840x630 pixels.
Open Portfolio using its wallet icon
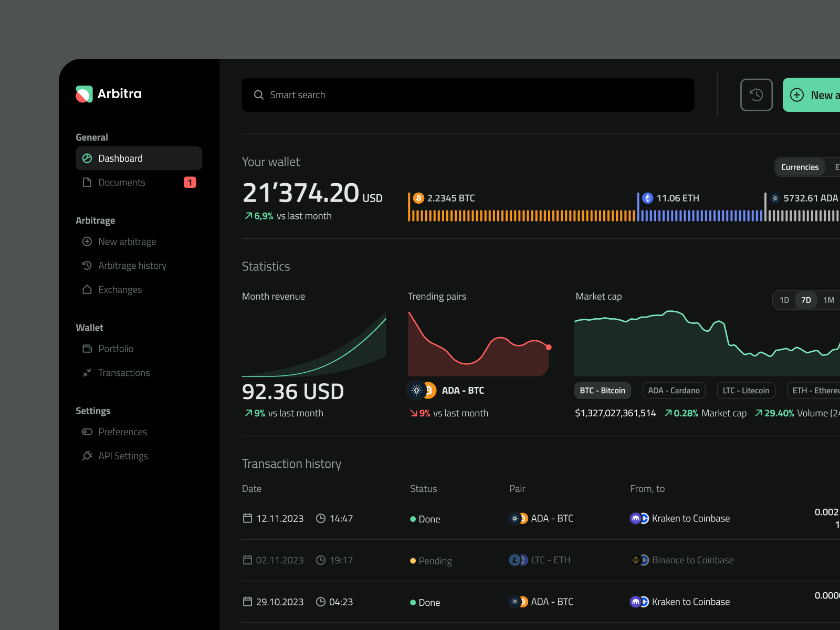click(87, 349)
